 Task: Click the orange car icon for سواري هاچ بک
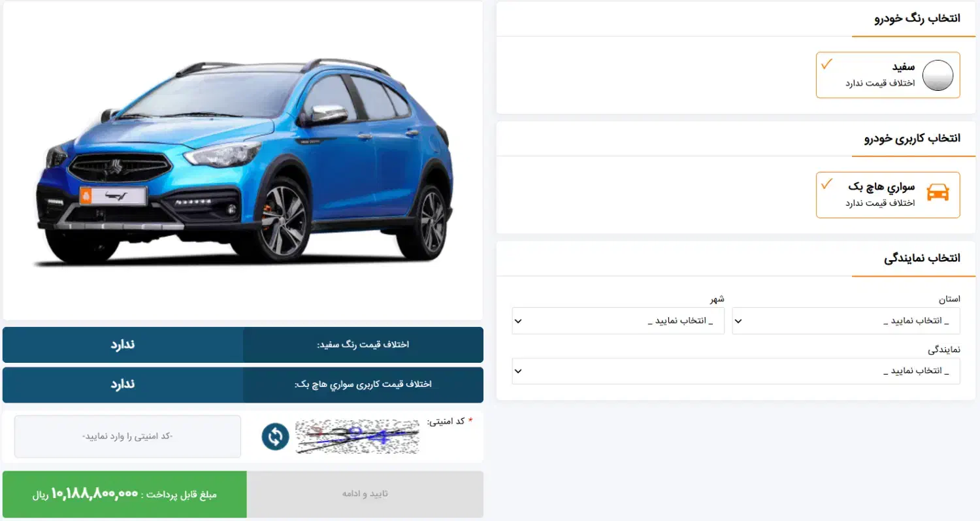938,193
